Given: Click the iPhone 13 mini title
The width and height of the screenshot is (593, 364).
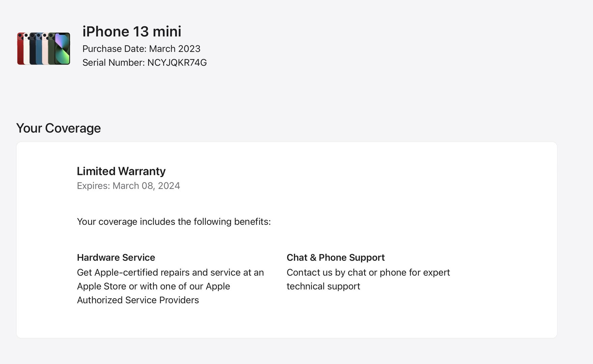Looking at the screenshot, I should [132, 31].
